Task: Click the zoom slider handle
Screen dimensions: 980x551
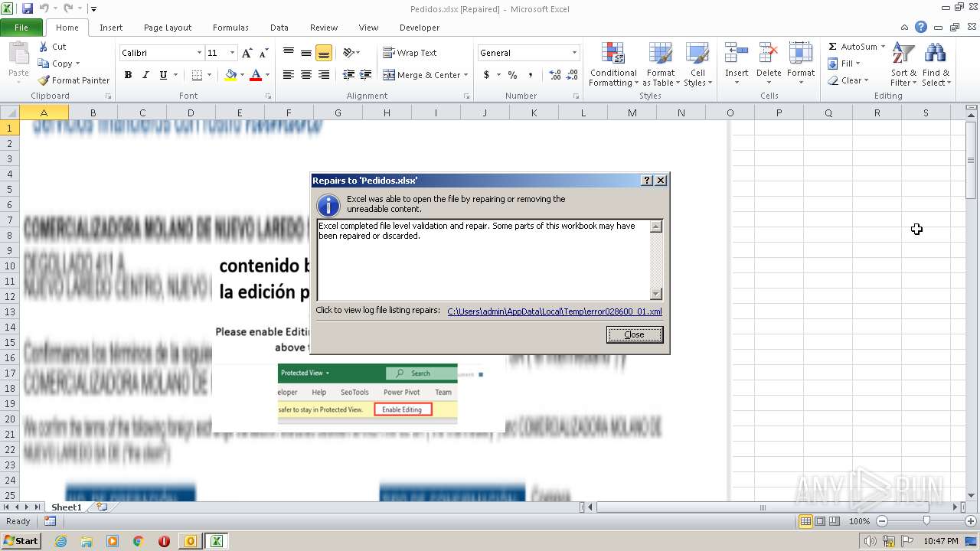Action: [926, 521]
